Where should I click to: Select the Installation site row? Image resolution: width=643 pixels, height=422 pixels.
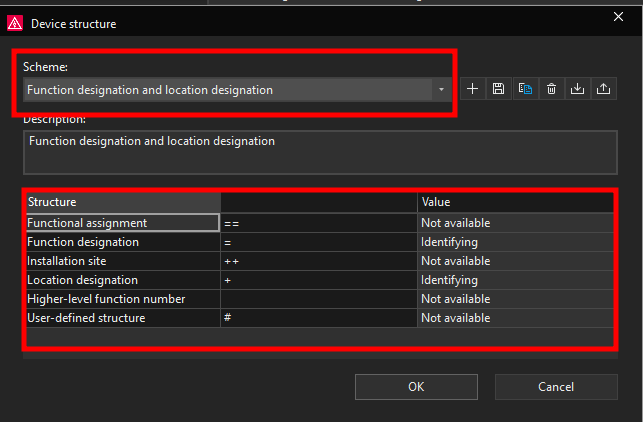[x=122, y=261]
